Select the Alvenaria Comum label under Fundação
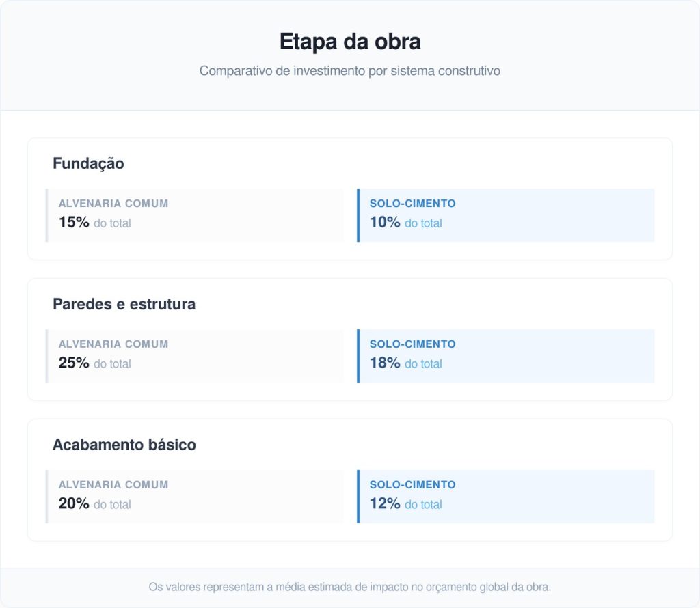Image resolution: width=700 pixels, height=608 pixels. (x=113, y=204)
